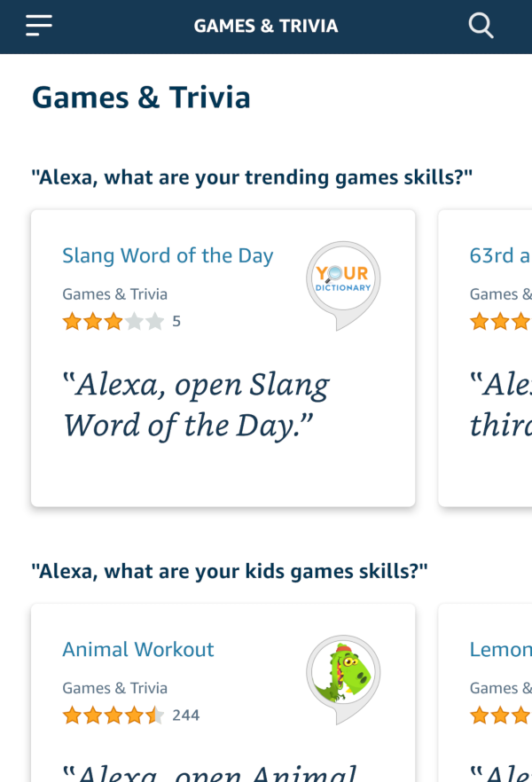Select the first star on Slang Word rating
The height and width of the screenshot is (782, 532).
pyautogui.click(x=72, y=321)
